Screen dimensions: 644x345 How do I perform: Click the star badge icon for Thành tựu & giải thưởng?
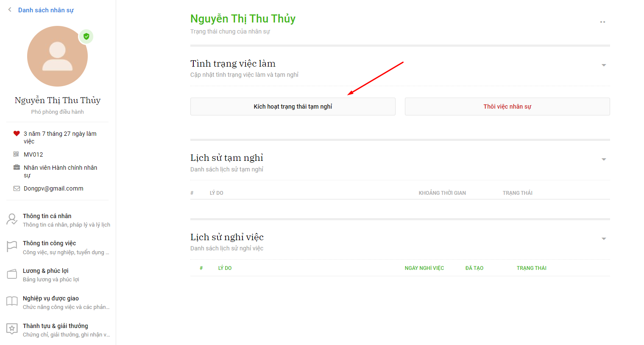click(12, 329)
